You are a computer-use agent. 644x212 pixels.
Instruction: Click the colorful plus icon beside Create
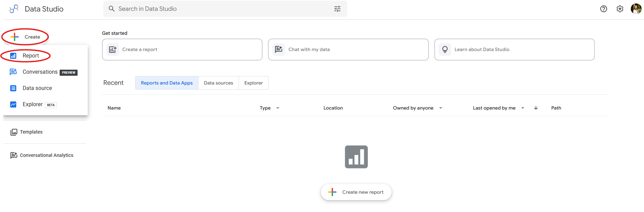pyautogui.click(x=15, y=37)
